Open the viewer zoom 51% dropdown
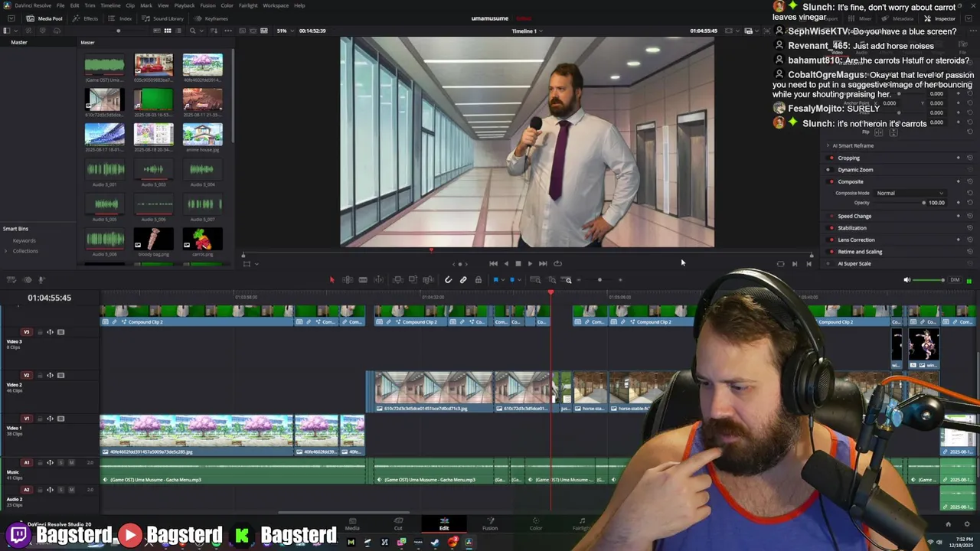 pos(284,31)
